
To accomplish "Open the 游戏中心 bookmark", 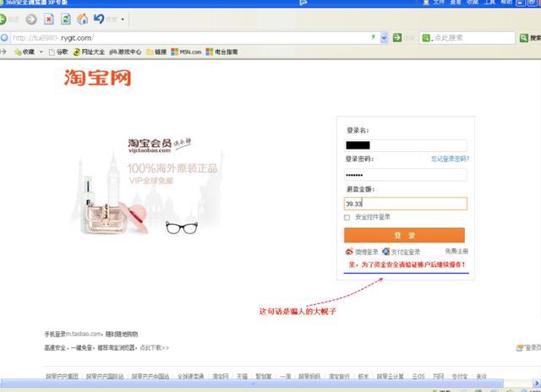I will click(x=125, y=52).
